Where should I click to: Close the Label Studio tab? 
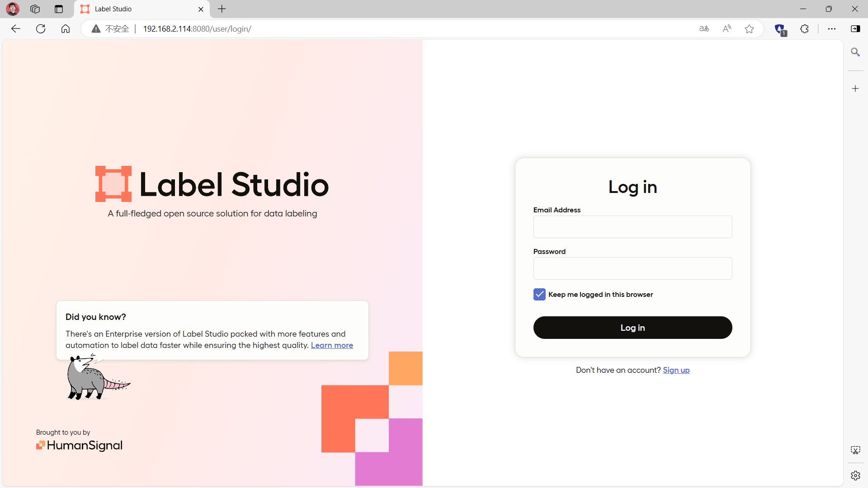[201, 9]
